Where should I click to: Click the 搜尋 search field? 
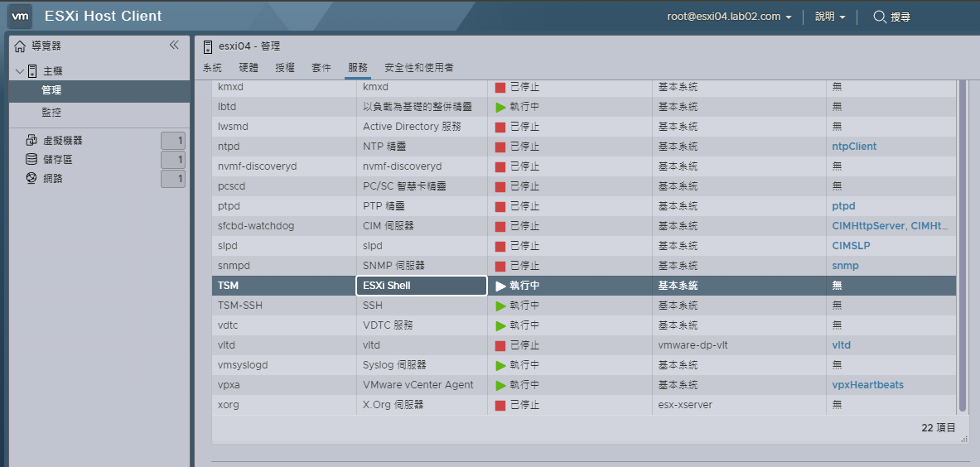[x=900, y=17]
